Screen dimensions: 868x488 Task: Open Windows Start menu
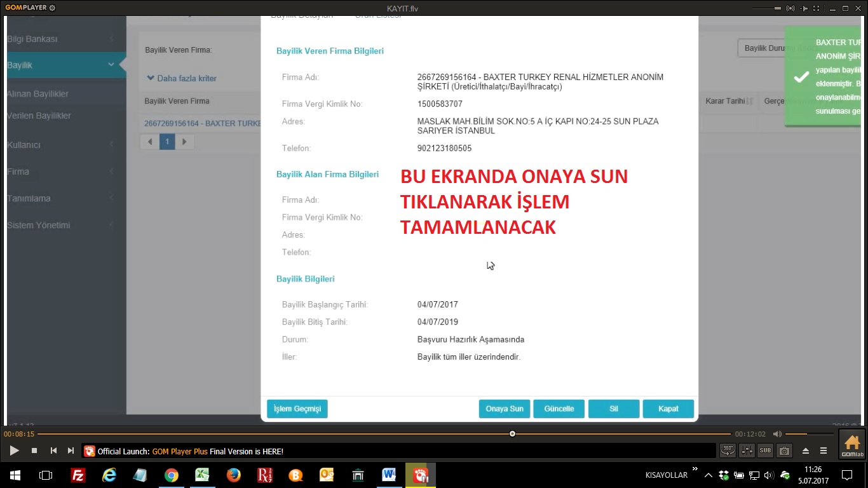[15, 475]
